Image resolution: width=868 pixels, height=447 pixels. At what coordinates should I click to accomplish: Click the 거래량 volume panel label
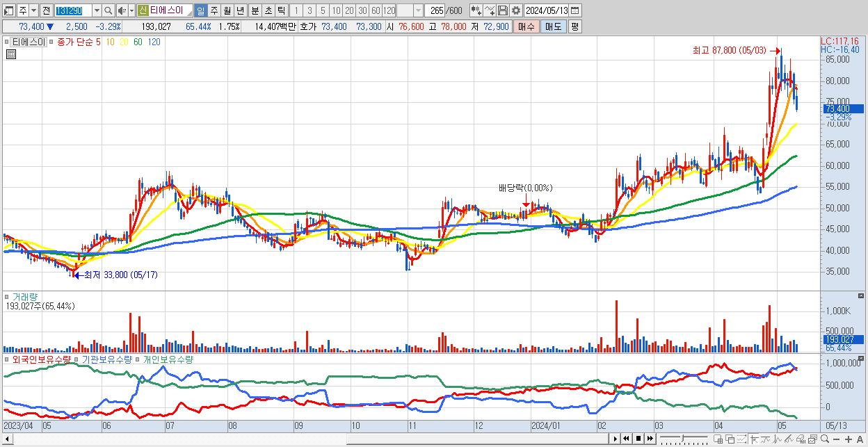point(24,297)
